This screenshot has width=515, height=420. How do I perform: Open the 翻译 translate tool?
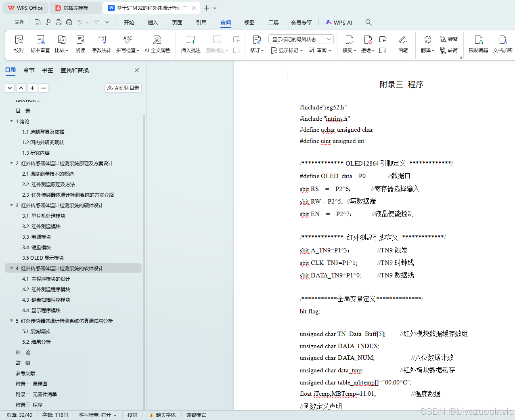tap(427, 44)
